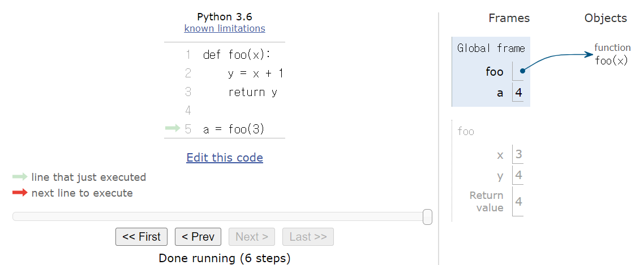Click the Objects column header

point(606,18)
